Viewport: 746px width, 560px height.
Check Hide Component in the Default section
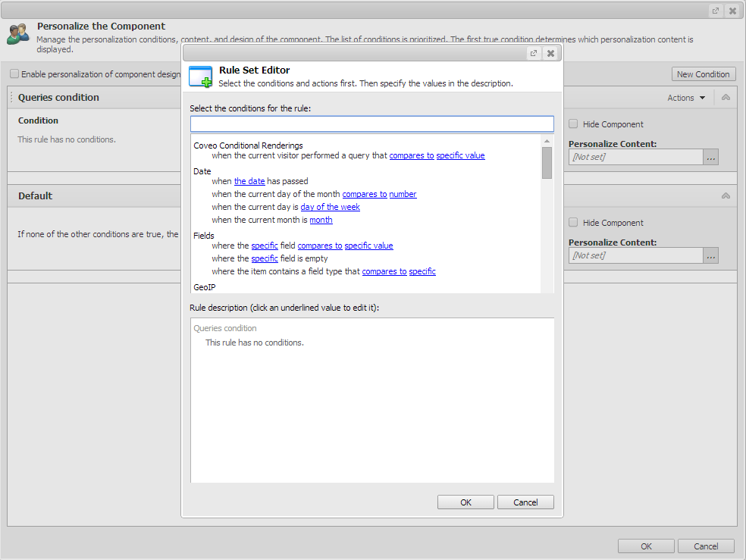coord(573,223)
